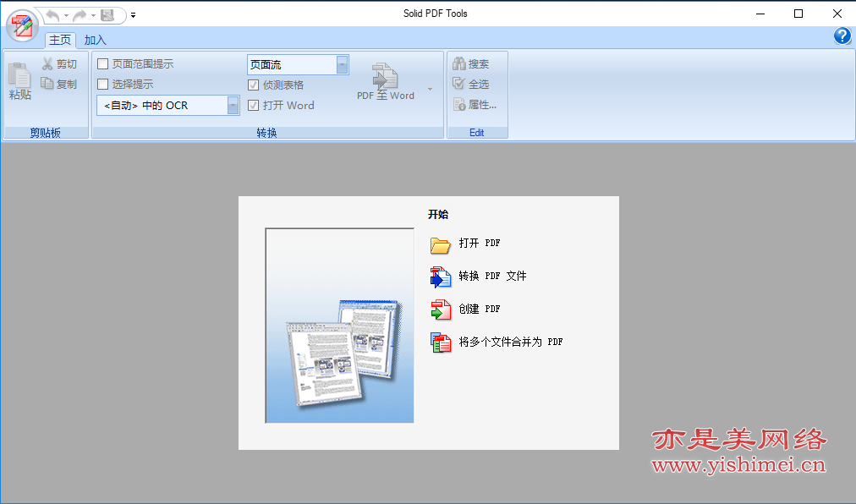Screen dimensions: 856x504
Task: Click the 开始 heading in start panel
Action: pos(438,215)
